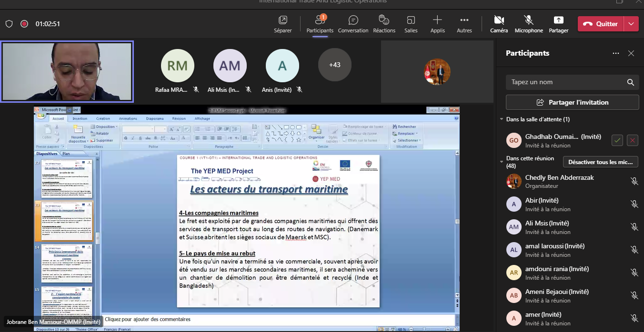Image resolution: width=644 pixels, height=332 pixels.
Task: Click Désactiver tous les micros button
Action: click(600, 162)
